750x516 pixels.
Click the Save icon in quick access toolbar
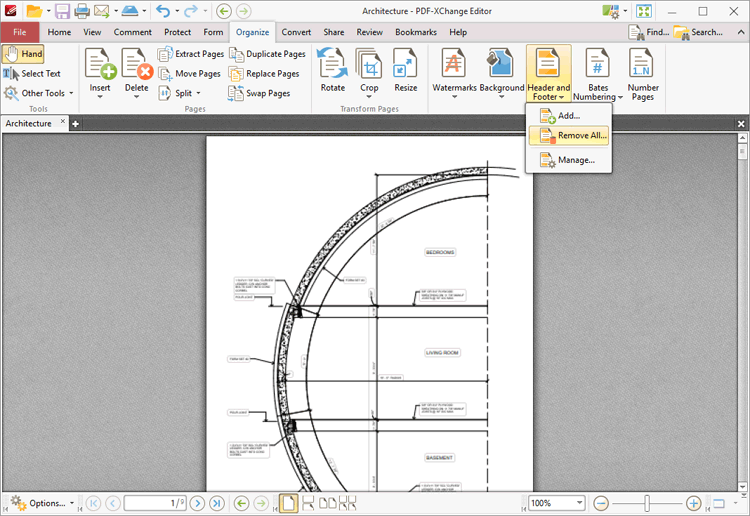point(62,11)
